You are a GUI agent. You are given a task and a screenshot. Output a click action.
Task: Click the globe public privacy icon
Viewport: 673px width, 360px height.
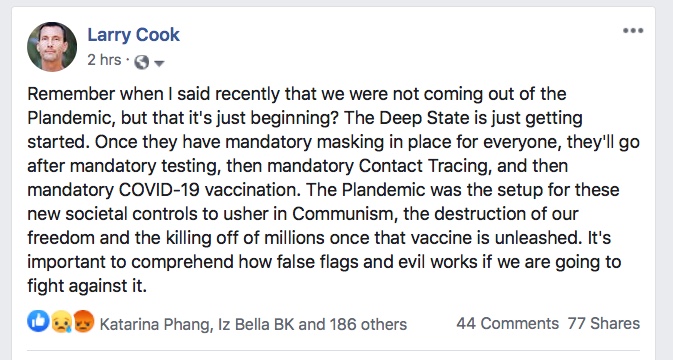click(141, 62)
